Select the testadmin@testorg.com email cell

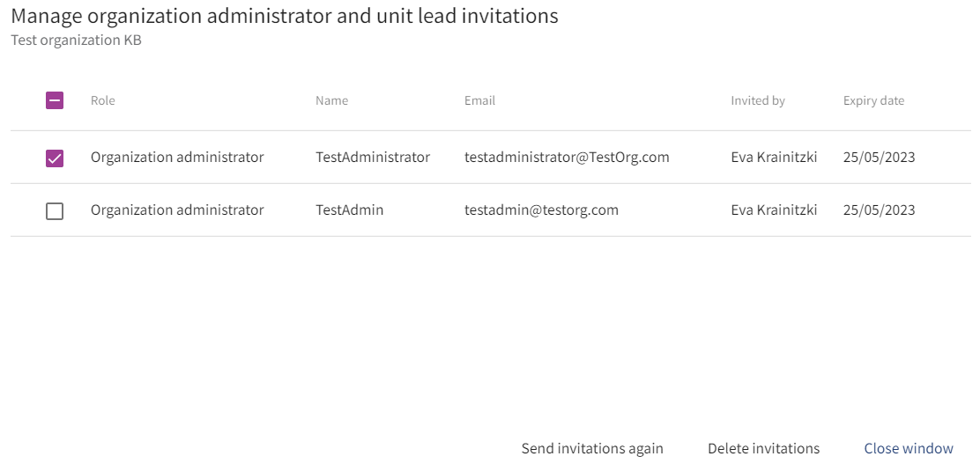coord(541,210)
